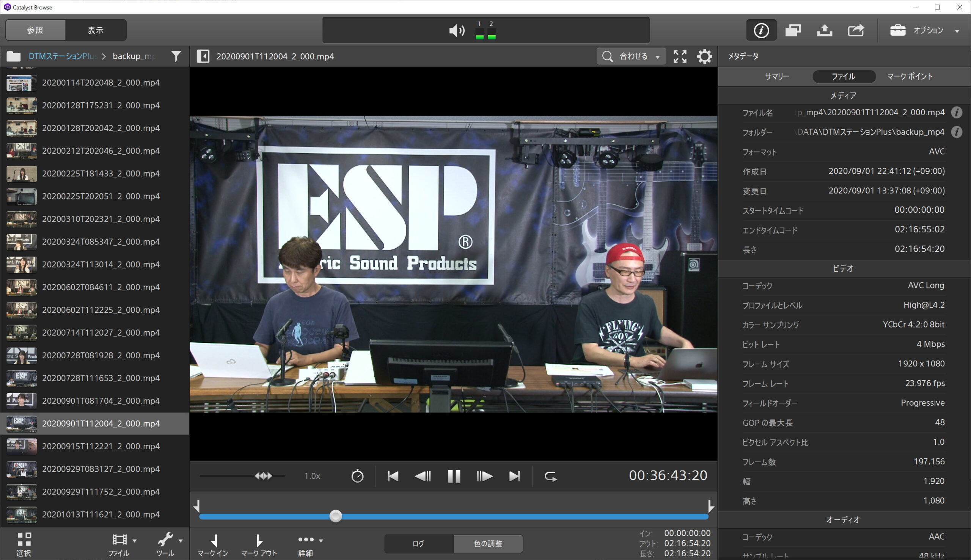Select 20200114T202048_2_000.mp4 clip

click(95, 83)
